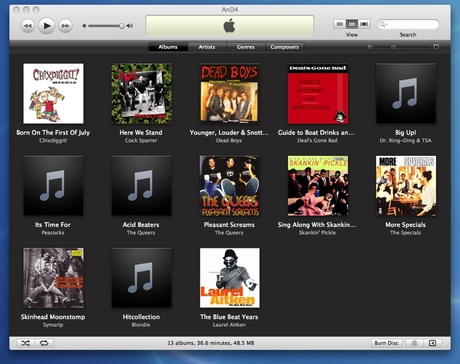Screen dimensions: 460x364
Task: Start playback with the Play button
Action: [x=47, y=25]
